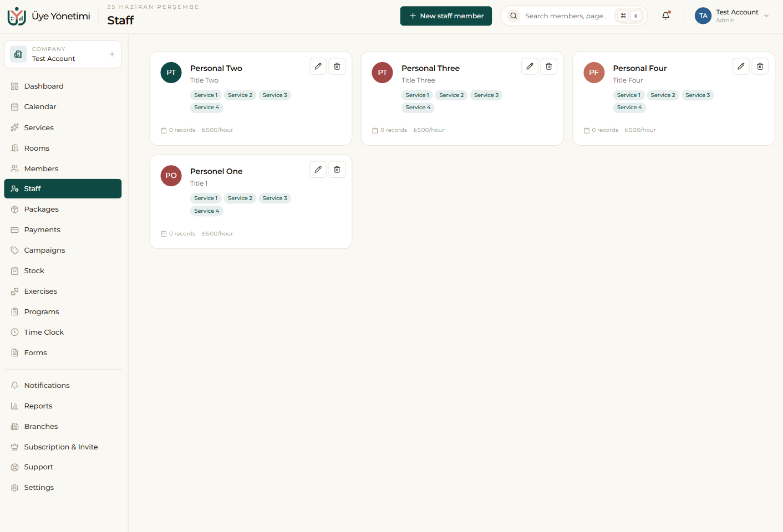
Task: Click Service 3 tag on Personal Four card
Action: pos(698,95)
